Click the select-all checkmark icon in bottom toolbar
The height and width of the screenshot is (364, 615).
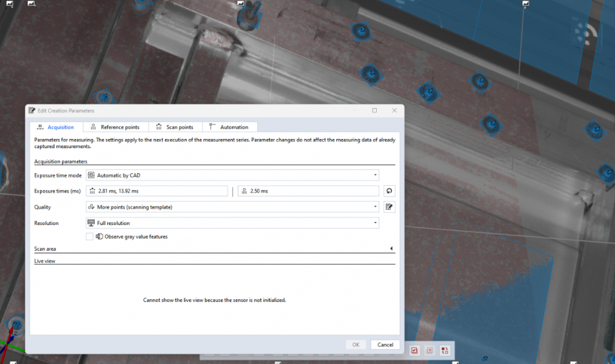pyautogui.click(x=414, y=350)
